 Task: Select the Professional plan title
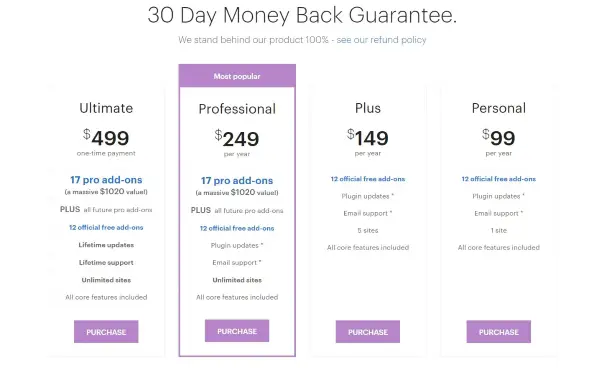tap(237, 109)
